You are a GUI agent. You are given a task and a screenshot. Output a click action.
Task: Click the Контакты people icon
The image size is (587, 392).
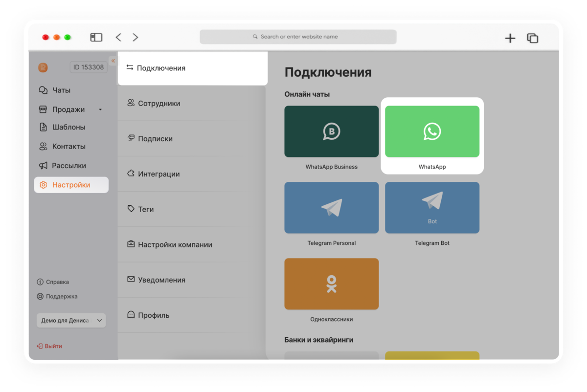[x=43, y=146]
